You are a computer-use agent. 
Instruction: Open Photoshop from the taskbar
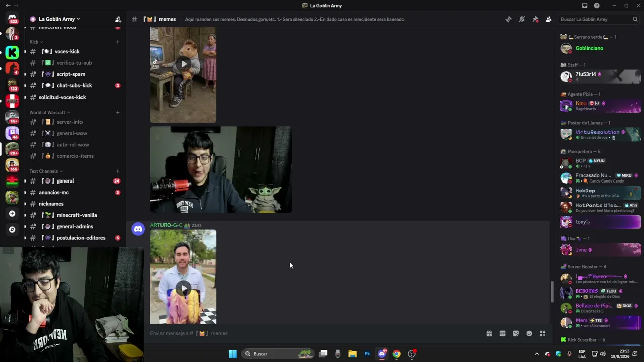coord(367,354)
